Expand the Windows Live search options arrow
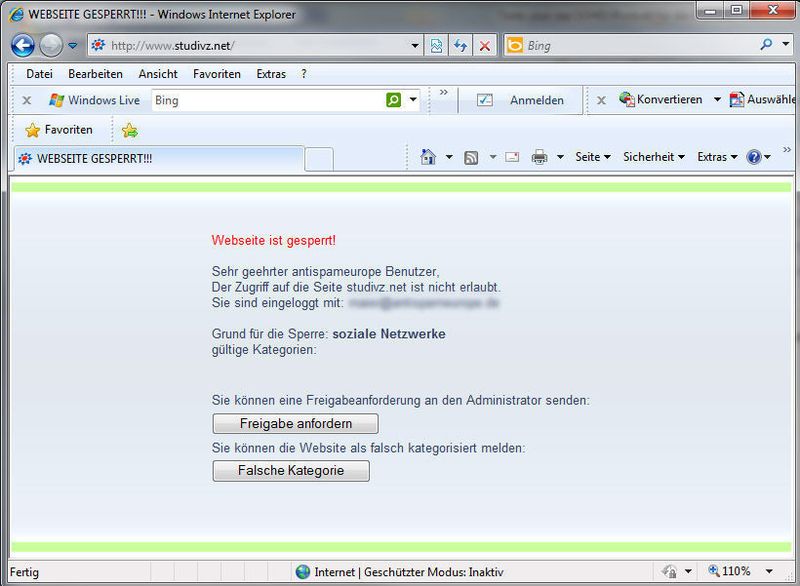 click(413, 99)
